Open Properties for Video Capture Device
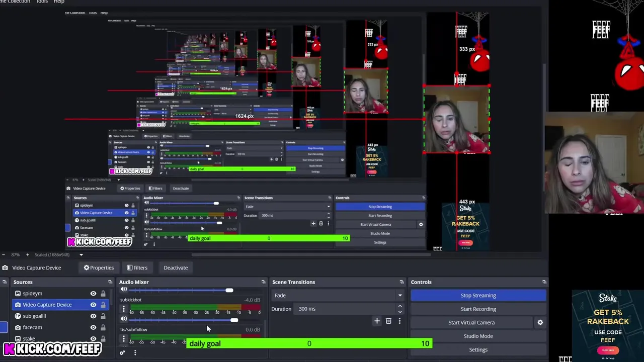The height and width of the screenshot is (362, 644). click(x=99, y=267)
